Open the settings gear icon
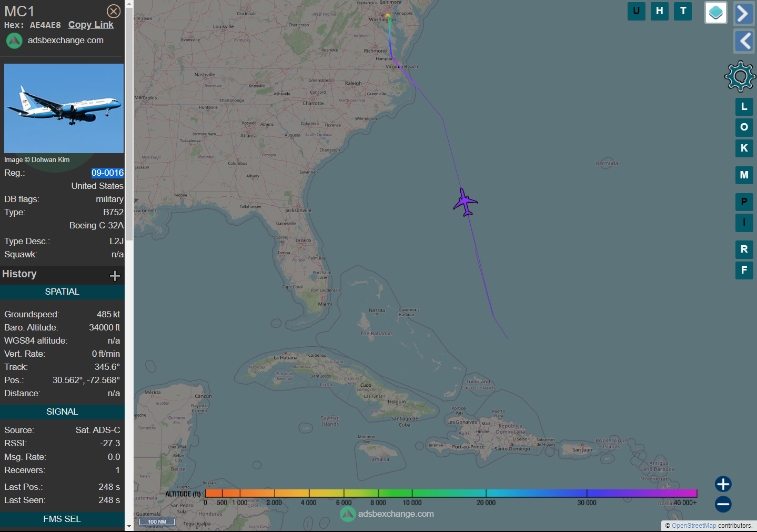This screenshot has height=532, width=757. (x=740, y=76)
